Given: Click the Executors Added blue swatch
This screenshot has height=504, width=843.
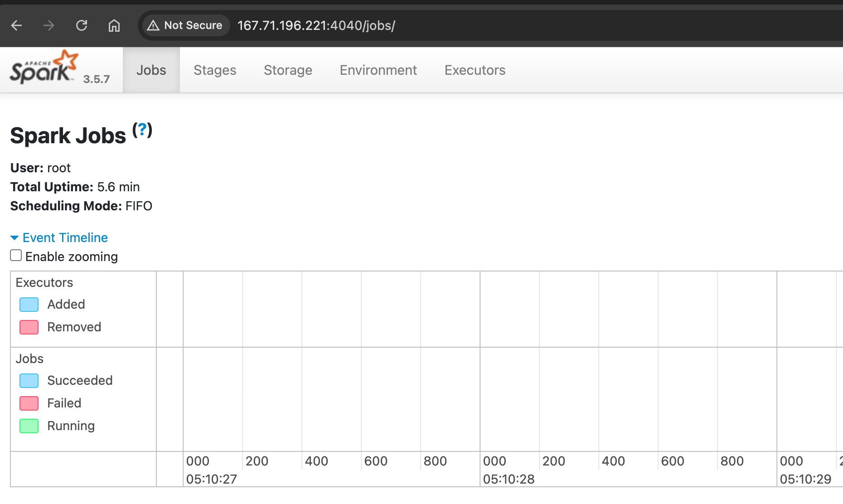Looking at the screenshot, I should point(29,305).
